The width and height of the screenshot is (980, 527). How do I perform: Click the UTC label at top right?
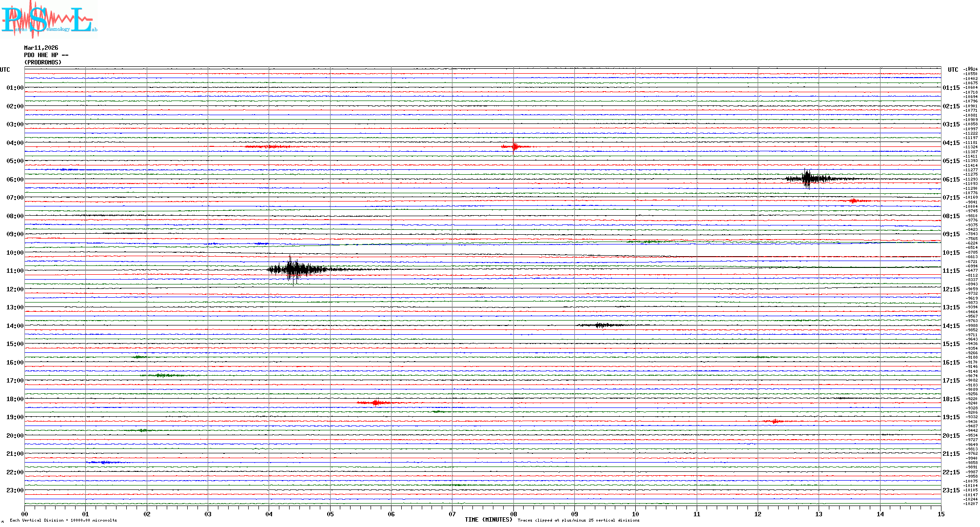pyautogui.click(x=953, y=70)
